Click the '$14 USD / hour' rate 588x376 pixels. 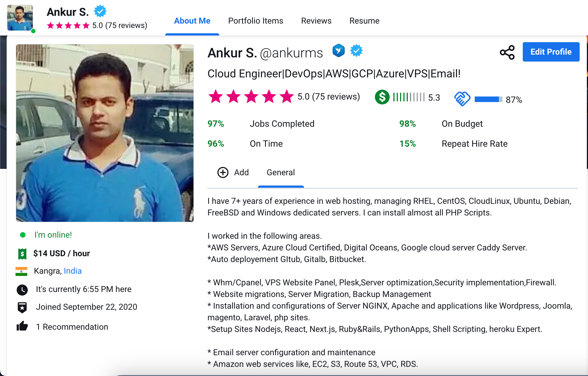(x=62, y=253)
